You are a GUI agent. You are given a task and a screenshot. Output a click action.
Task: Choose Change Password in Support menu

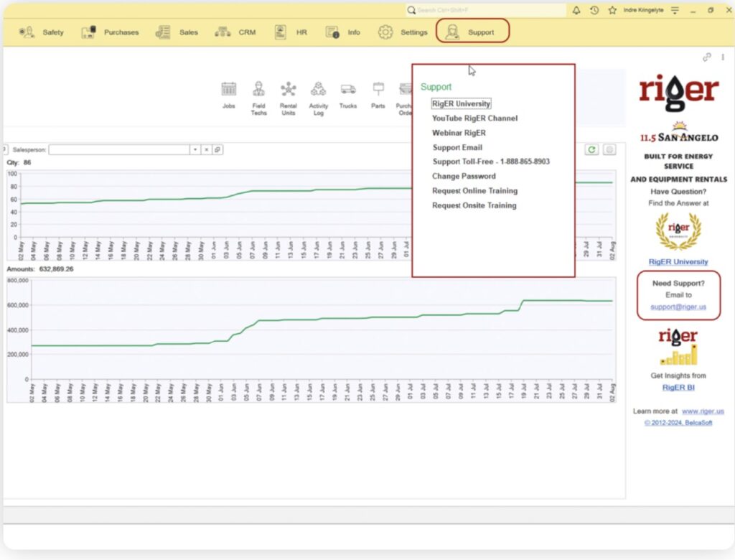464,176
